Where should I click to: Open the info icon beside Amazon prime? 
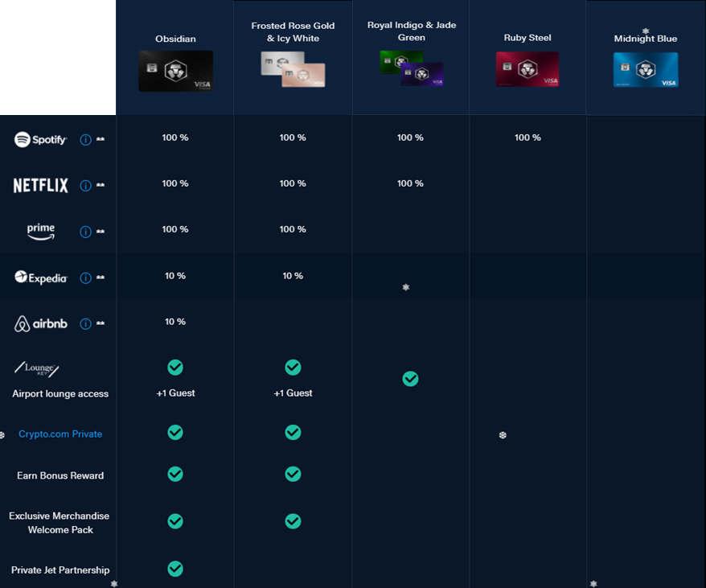point(85,232)
